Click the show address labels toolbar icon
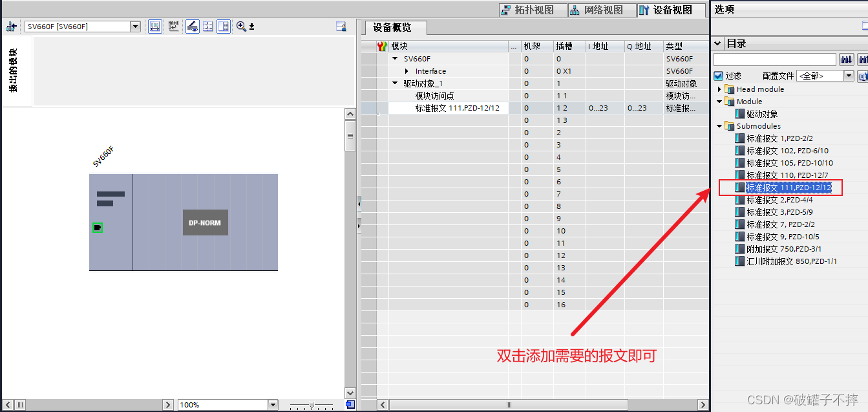The width and height of the screenshot is (868, 412). (155, 27)
